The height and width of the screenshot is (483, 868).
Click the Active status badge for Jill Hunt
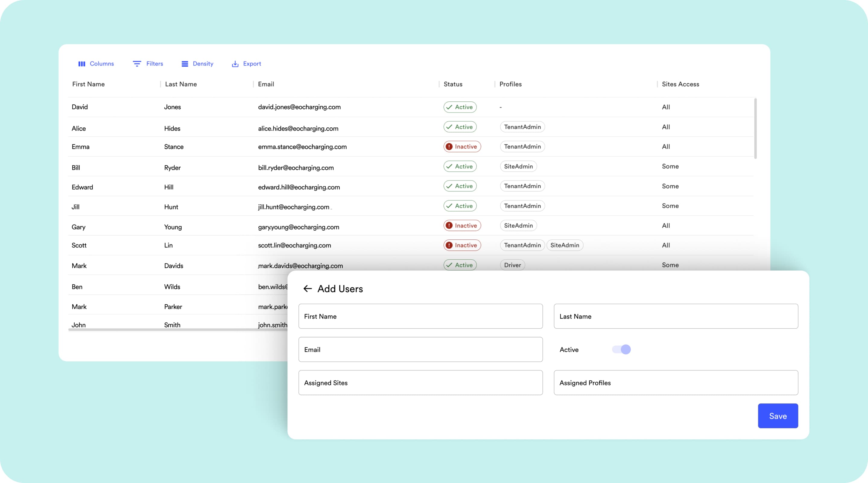point(460,206)
